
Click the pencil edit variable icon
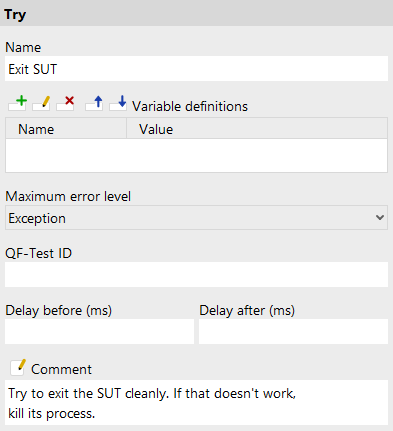(x=42, y=103)
